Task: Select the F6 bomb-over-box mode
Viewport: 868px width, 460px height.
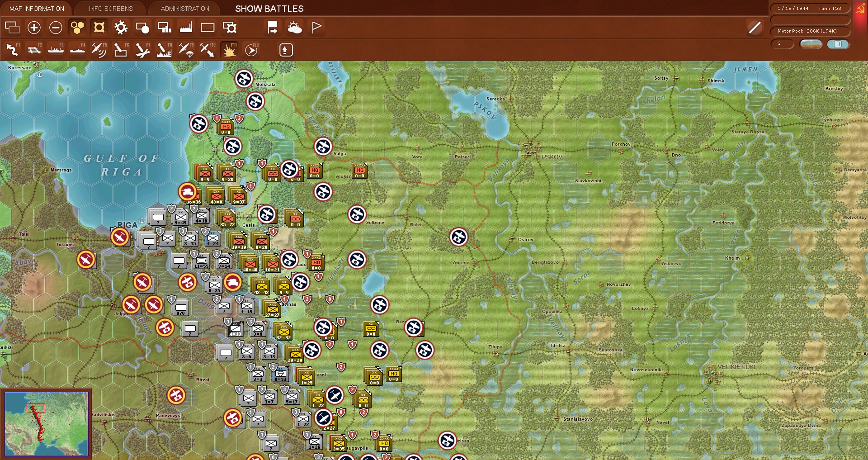Action: tap(121, 50)
